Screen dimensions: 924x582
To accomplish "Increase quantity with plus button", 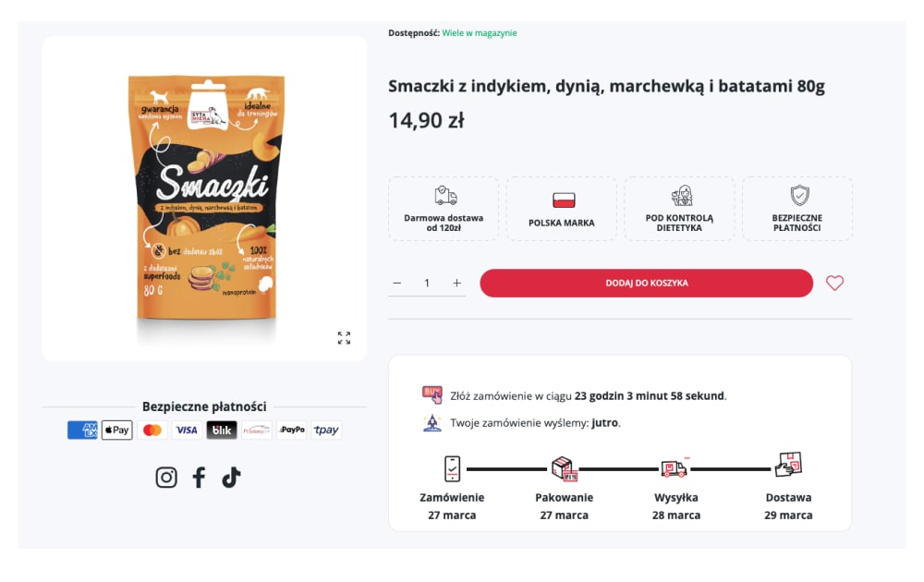I will (456, 284).
